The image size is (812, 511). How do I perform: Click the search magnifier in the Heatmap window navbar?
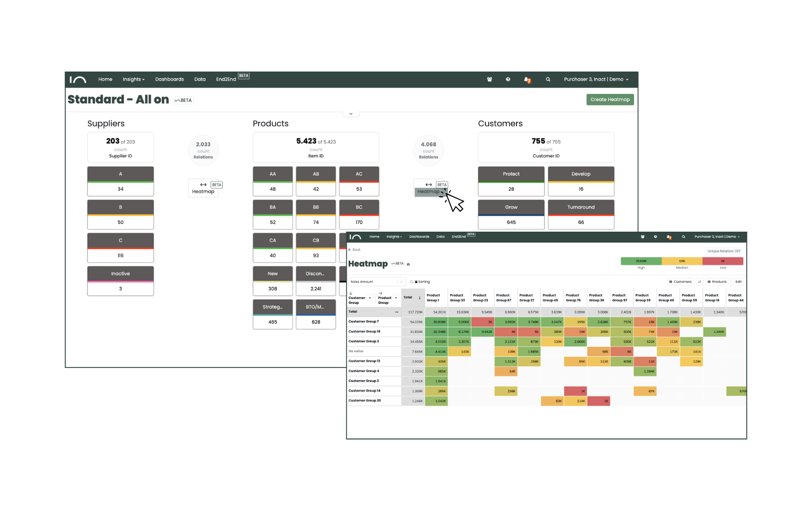point(683,237)
